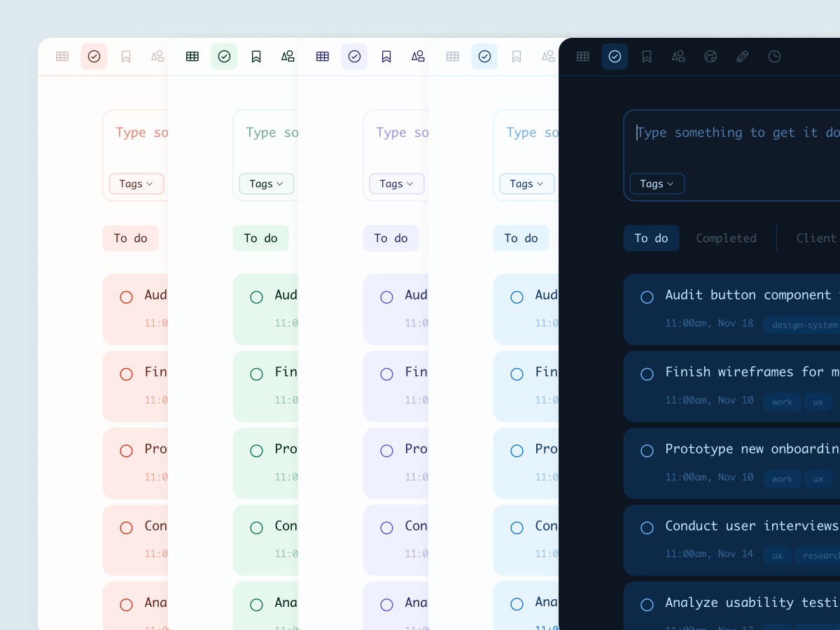Click the 'design-system' tag on Audit task
This screenshot has height=630, width=840.
tap(804, 325)
